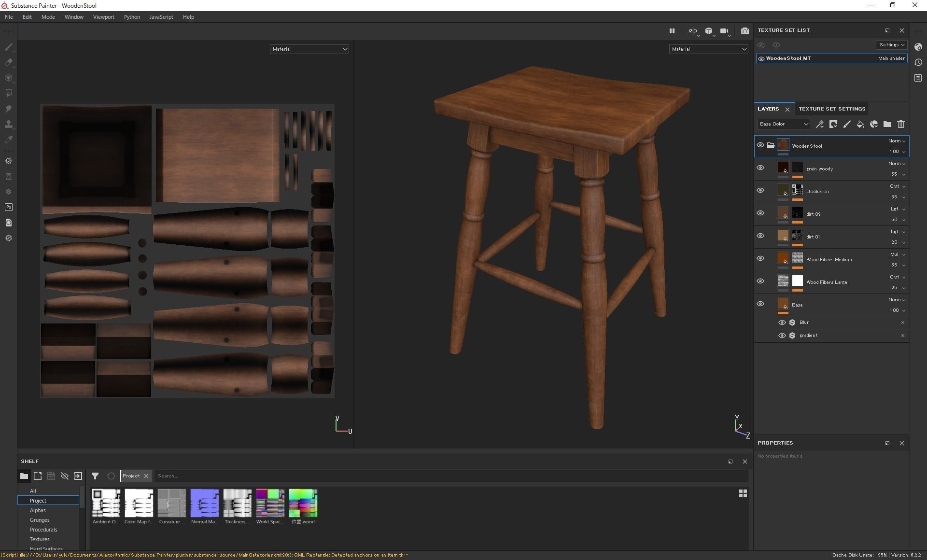This screenshot has width=927, height=560.
Task: Select the Alphas shelf category
Action: pos(38,510)
